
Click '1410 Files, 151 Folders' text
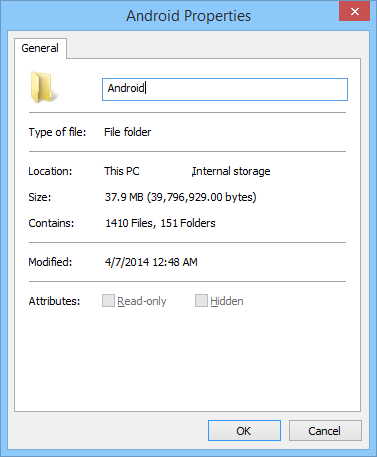(160, 223)
